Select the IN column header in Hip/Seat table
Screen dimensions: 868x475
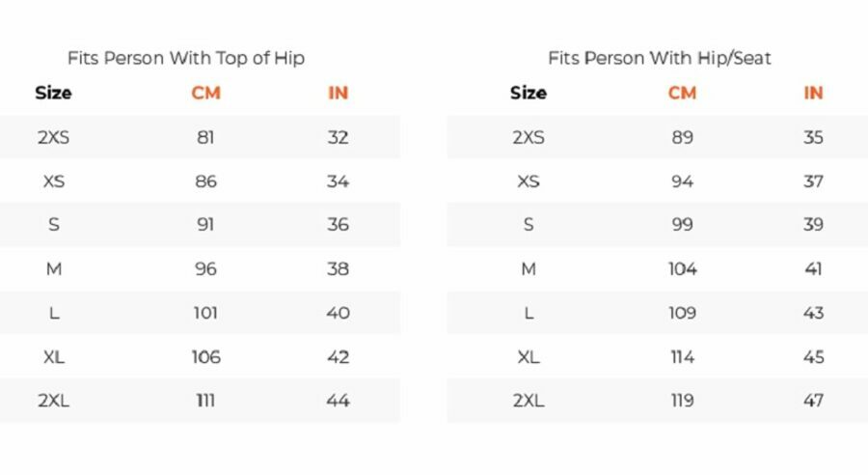[813, 93]
